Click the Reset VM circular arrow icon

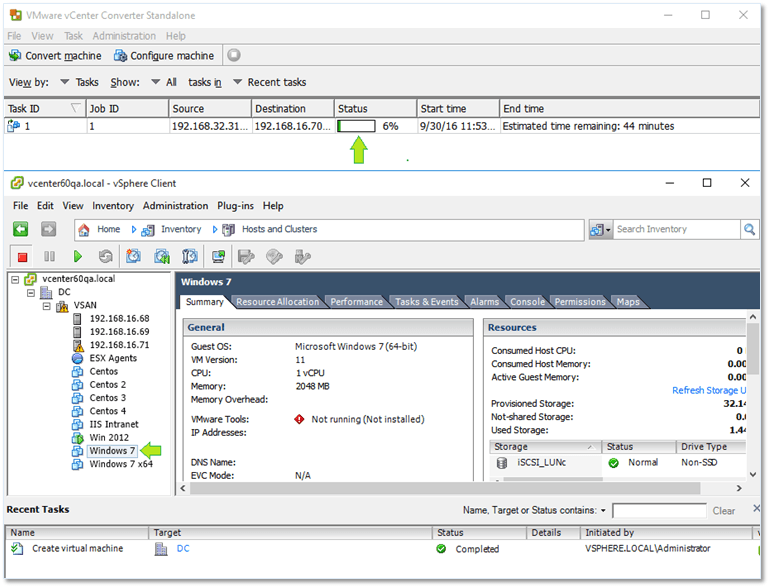(x=106, y=256)
